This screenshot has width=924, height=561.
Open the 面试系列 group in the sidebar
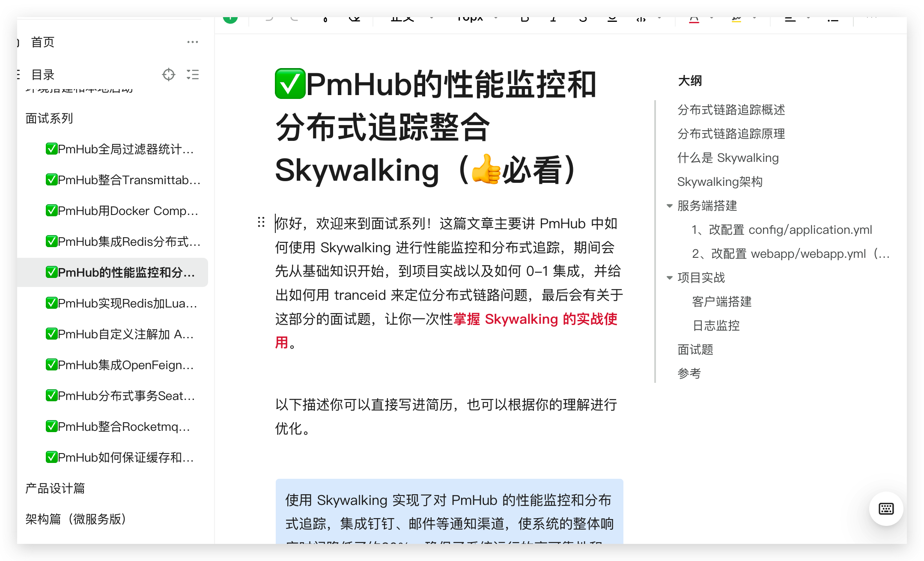click(x=49, y=118)
